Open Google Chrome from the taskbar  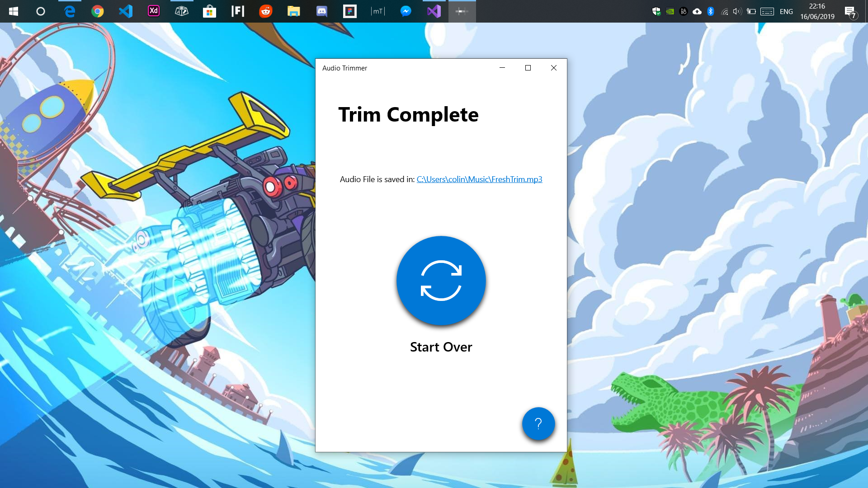pos(97,11)
